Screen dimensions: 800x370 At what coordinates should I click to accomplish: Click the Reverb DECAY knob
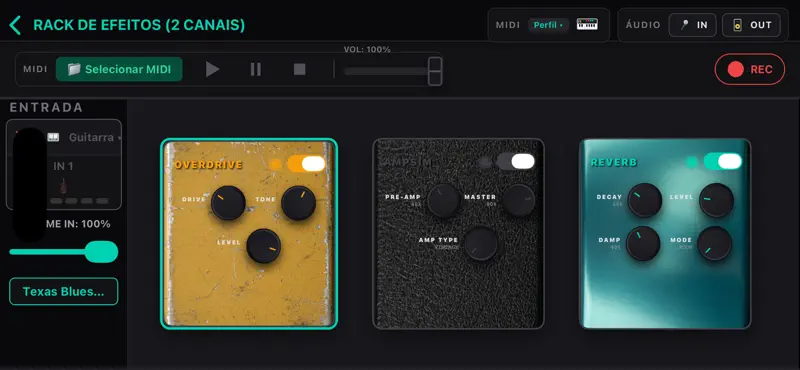click(644, 200)
